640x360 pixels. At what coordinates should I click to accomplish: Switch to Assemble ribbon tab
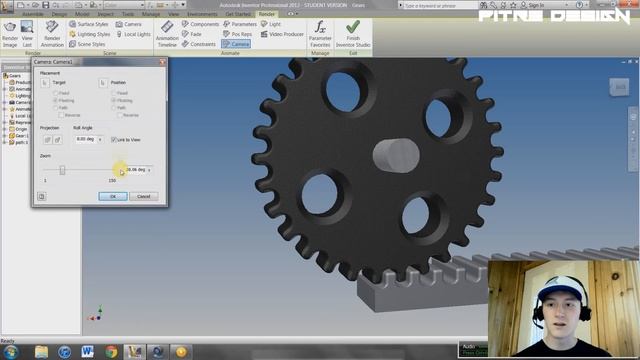pyautogui.click(x=33, y=14)
